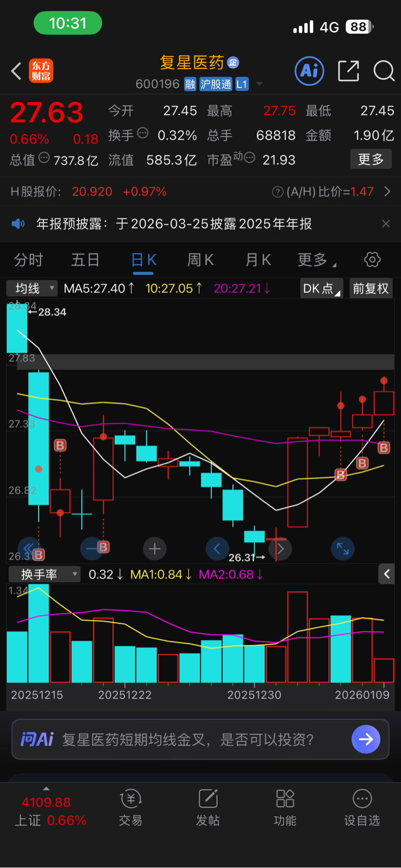Move chart right with arrow button
This screenshot has height=868, width=401.
click(x=280, y=549)
